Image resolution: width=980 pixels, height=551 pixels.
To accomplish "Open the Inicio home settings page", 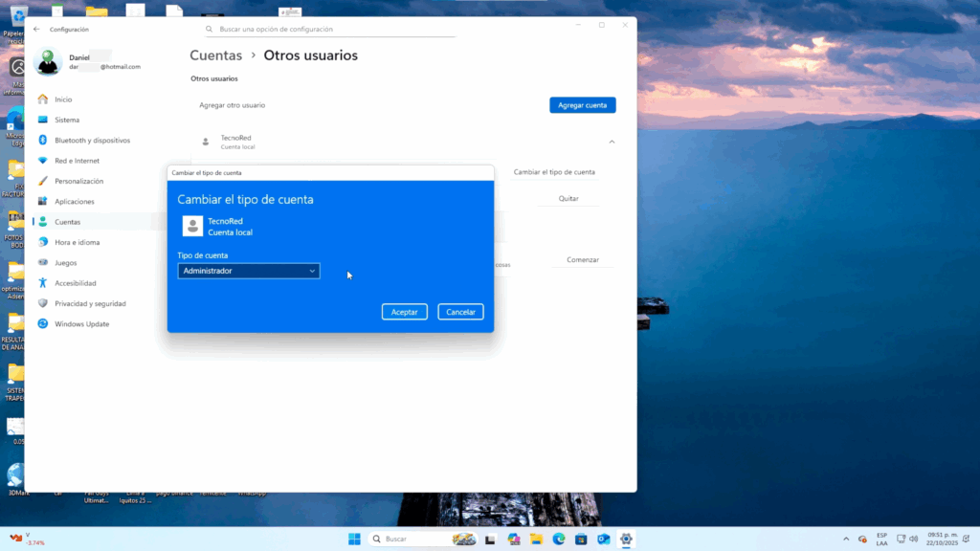I will [x=63, y=99].
